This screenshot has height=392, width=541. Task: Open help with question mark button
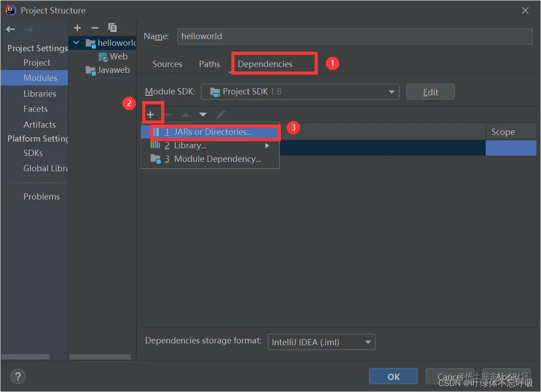[18, 376]
